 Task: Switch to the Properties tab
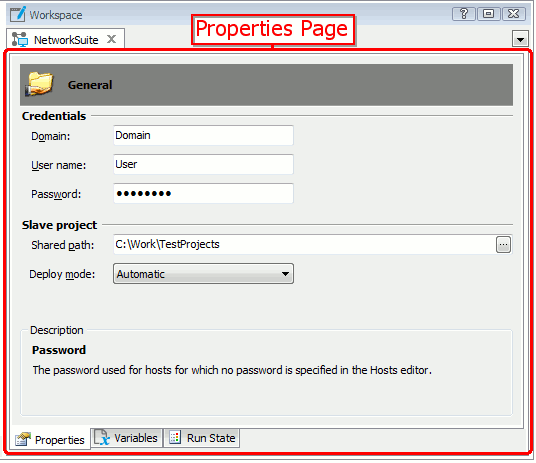pyautogui.click(x=50, y=440)
